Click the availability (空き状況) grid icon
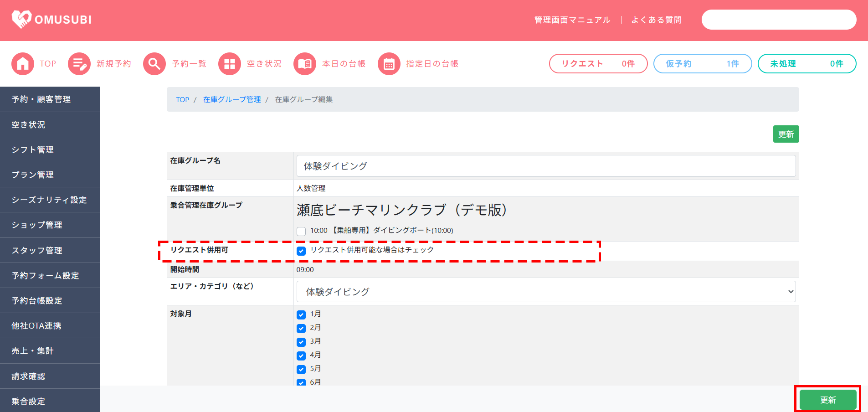The image size is (868, 412). pos(230,64)
